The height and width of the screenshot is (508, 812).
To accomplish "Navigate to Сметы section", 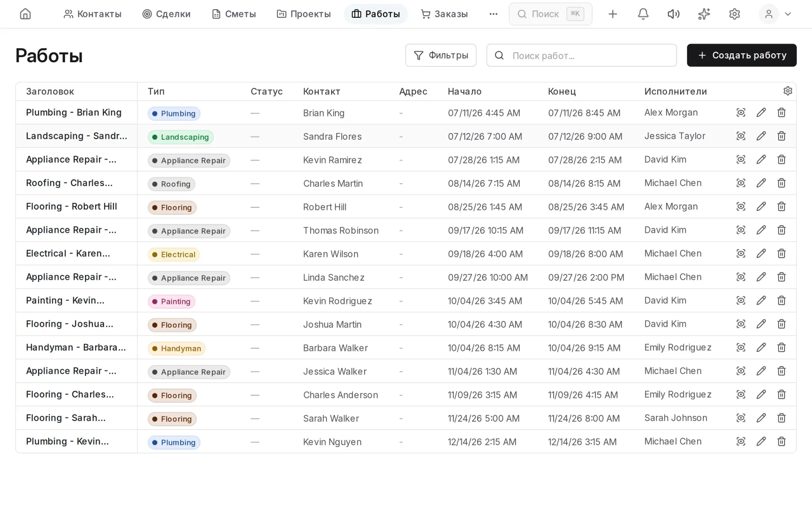I will (x=234, y=14).
